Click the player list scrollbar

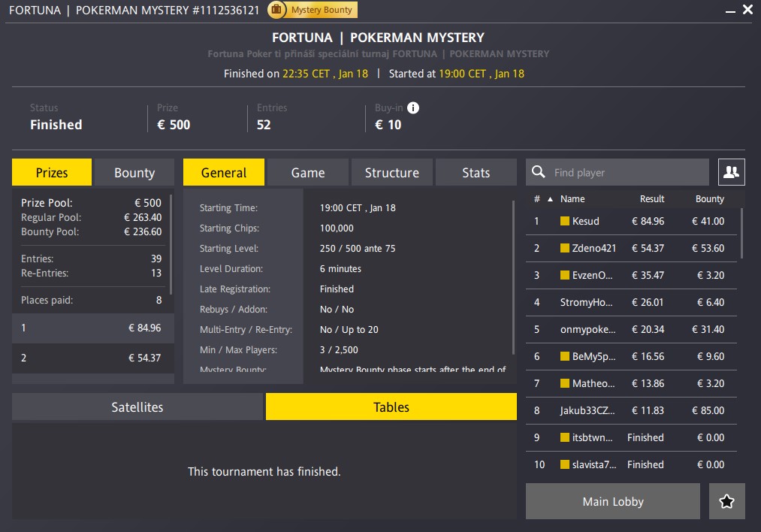tap(741, 234)
